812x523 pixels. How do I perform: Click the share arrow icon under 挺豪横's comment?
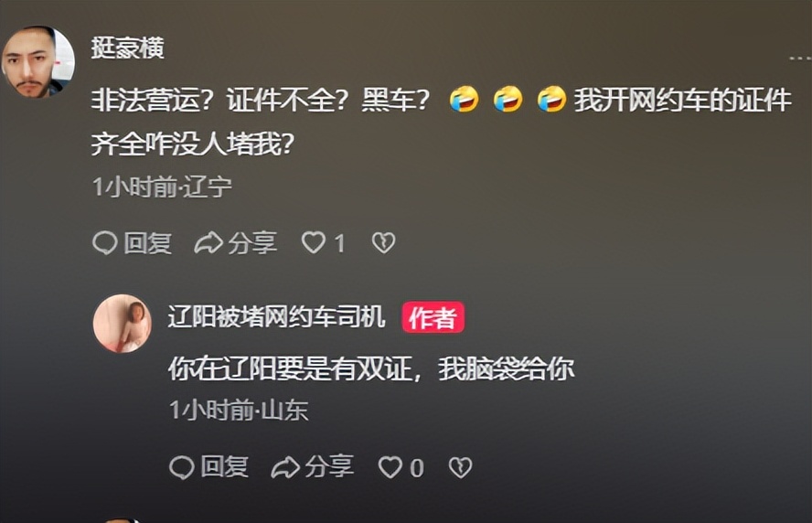(208, 242)
